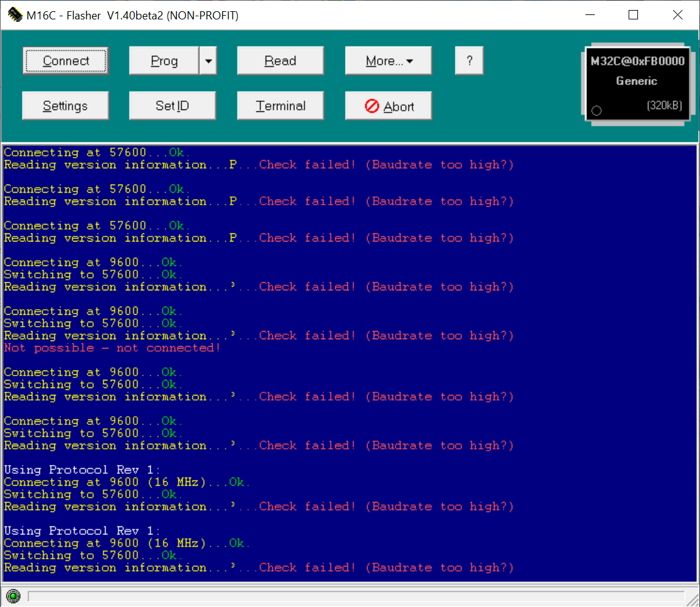The height and width of the screenshot is (607, 700).
Task: Click the Read button
Action: (280, 61)
